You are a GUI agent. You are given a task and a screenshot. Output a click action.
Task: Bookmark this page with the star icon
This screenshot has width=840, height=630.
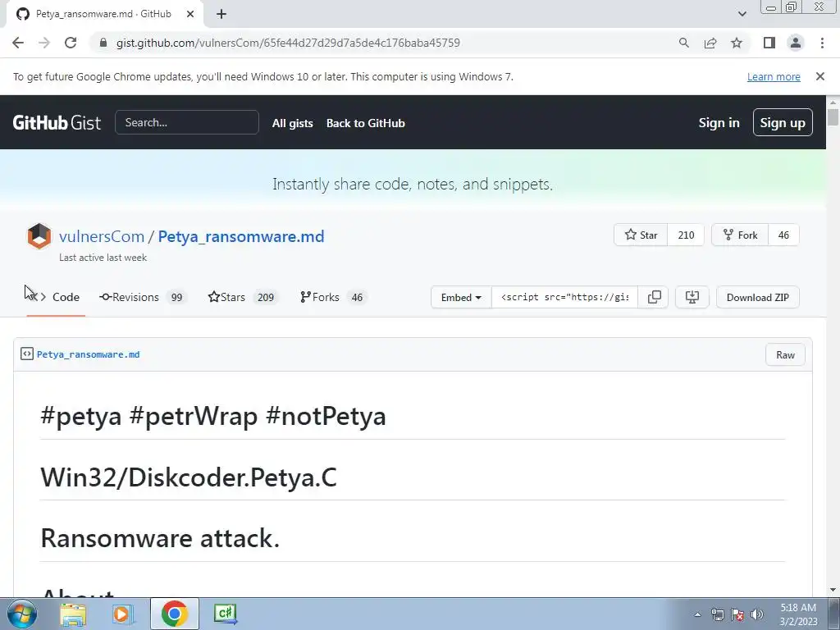[x=737, y=43]
